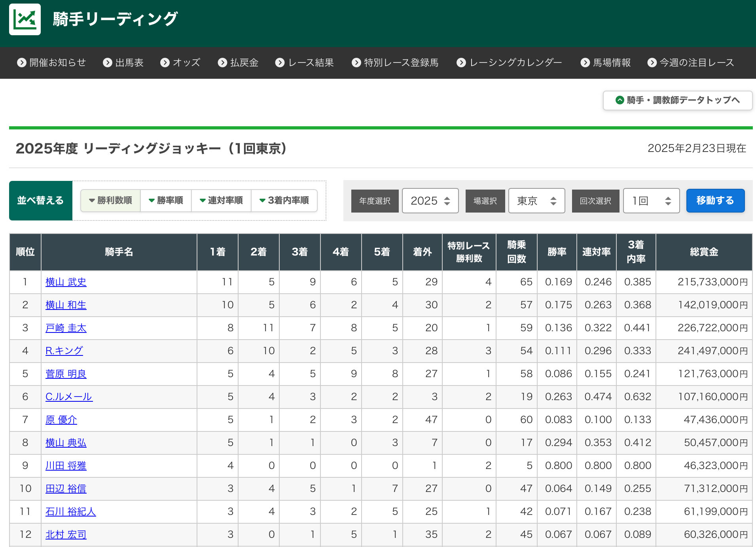This screenshot has height=547, width=756.
Task: Click arrow icon beside 馬場情報
Action: [x=585, y=63]
